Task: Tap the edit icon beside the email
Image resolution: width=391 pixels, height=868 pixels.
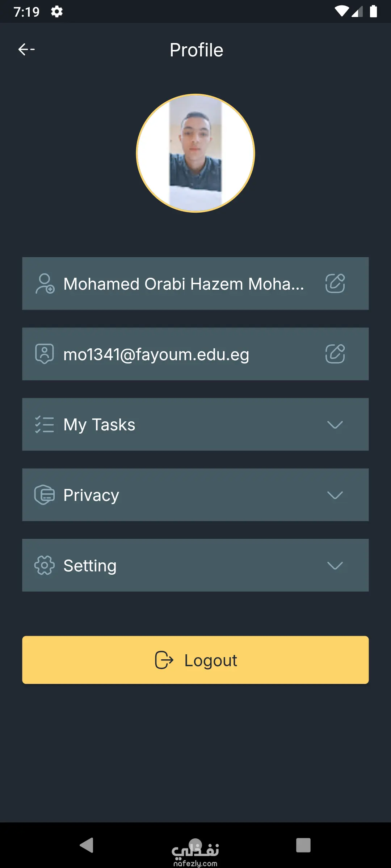Action: (335, 354)
